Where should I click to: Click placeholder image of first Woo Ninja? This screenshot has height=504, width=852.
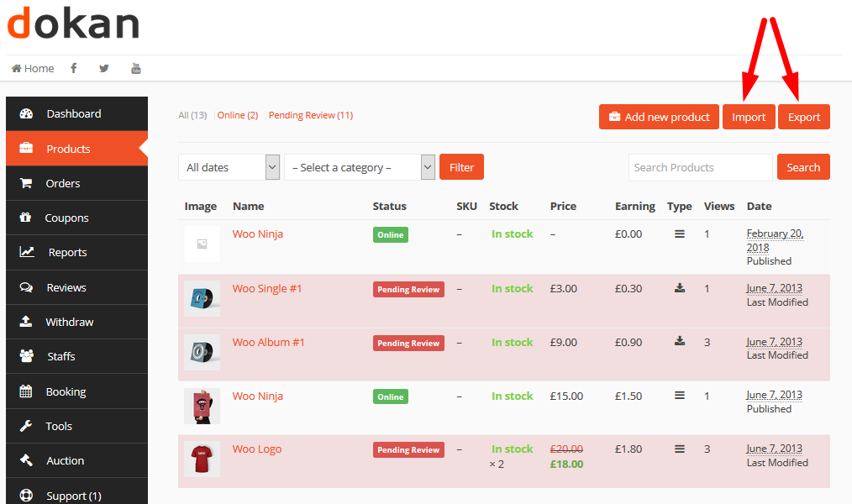tap(202, 244)
